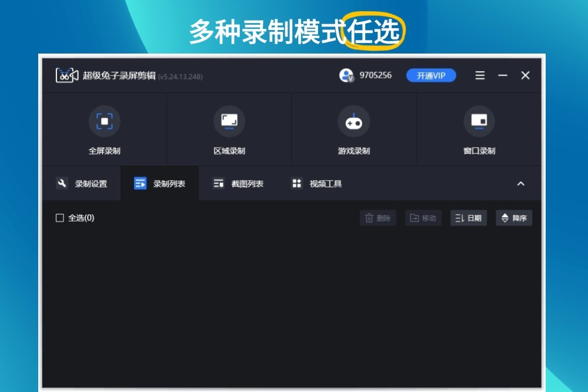Open the 截图列表 tab

[x=238, y=184]
